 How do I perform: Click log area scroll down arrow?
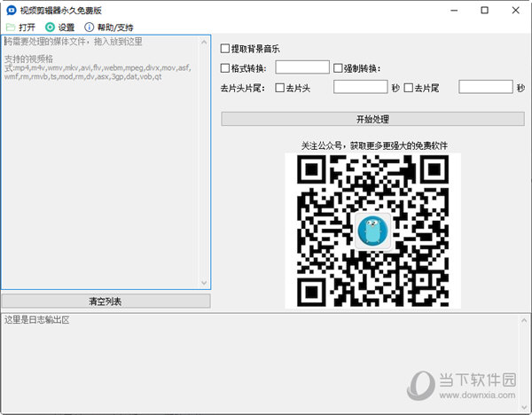tap(525, 407)
